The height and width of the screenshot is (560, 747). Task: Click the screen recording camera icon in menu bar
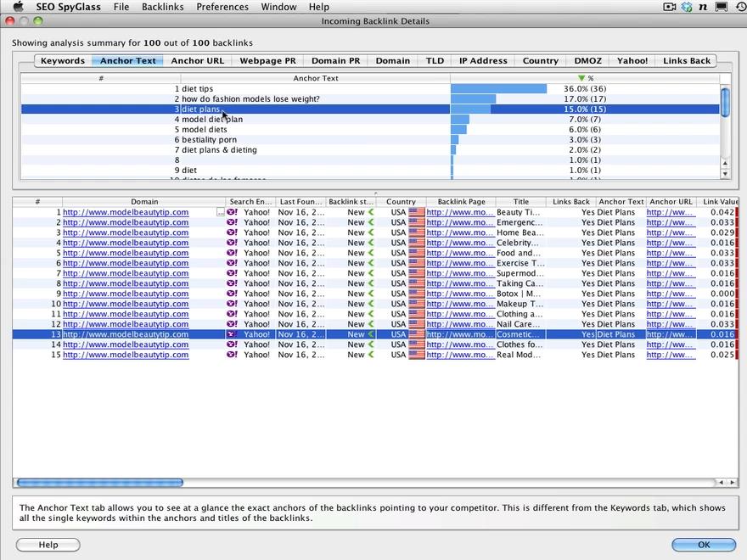670,7
